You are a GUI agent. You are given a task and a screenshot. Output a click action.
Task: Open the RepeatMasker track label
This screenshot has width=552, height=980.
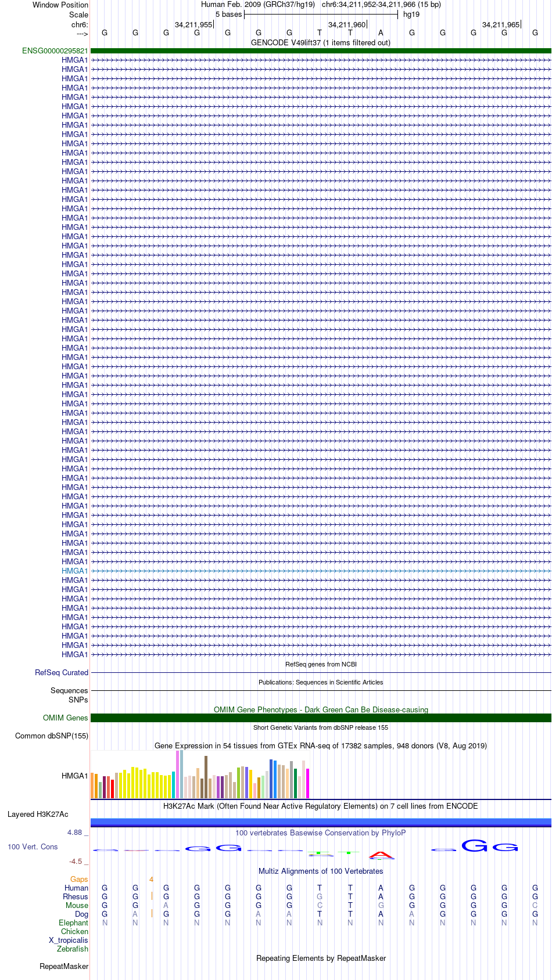click(64, 966)
